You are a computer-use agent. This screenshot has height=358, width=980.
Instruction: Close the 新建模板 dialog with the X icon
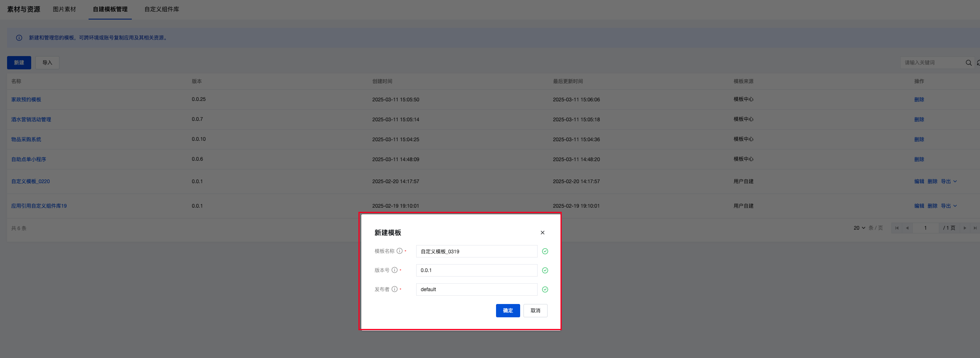pos(542,233)
